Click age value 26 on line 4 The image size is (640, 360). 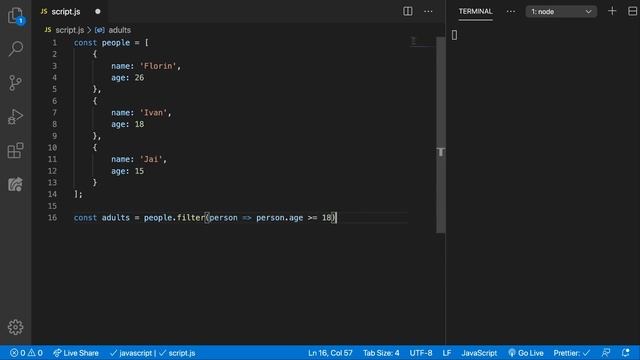(139, 78)
